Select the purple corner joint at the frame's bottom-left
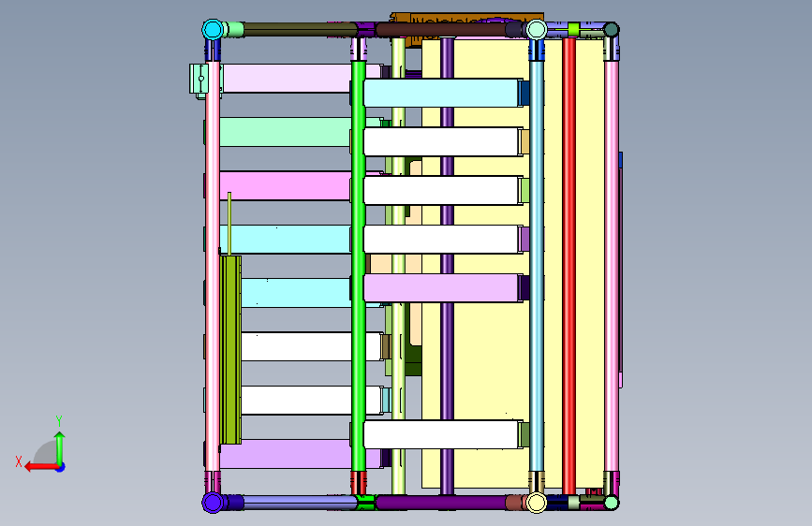812x526 pixels. 213,503
